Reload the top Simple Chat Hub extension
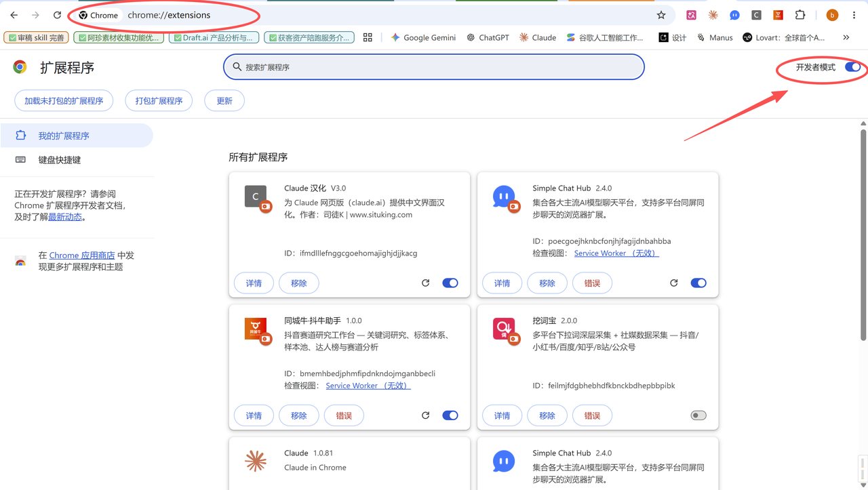Viewport: 868px width, 490px height. [x=673, y=283]
